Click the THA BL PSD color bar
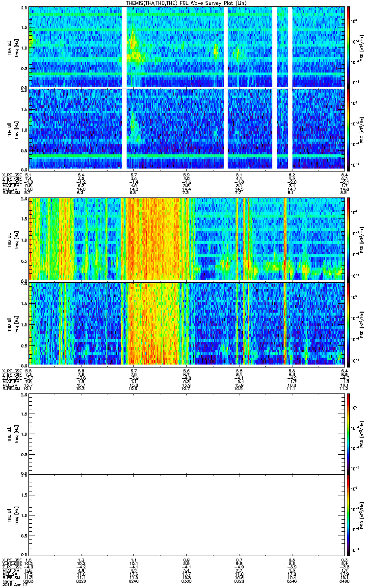The width and height of the screenshot is (368, 588). point(349,47)
